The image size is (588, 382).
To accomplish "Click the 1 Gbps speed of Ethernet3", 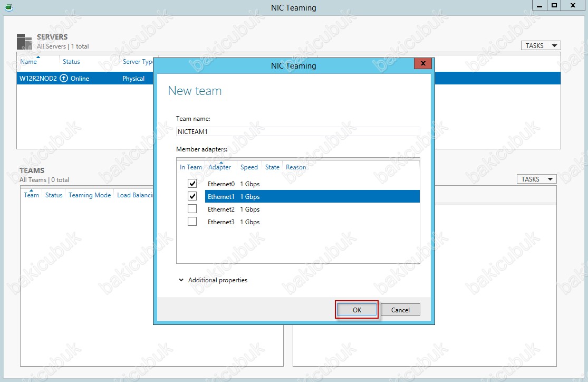I will point(250,222).
